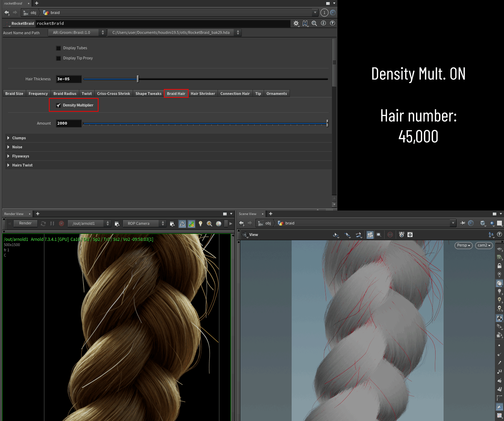
Task: Click braid in the Scene View path
Action: click(290, 223)
